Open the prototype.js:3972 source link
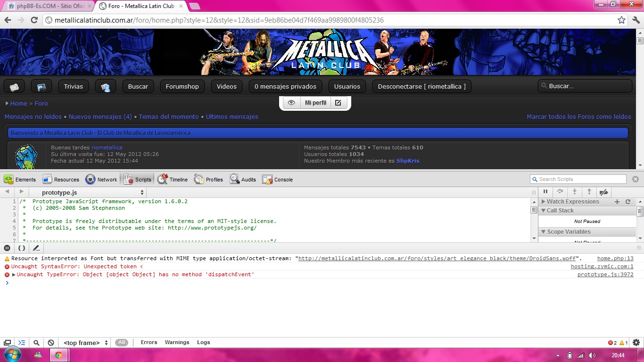This screenshot has width=644, height=362. tap(605, 274)
